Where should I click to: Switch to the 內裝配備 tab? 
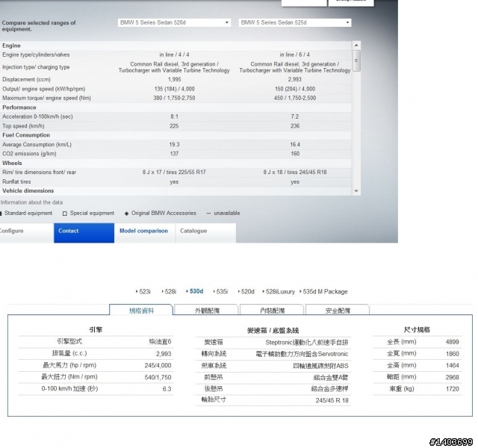pos(272,311)
